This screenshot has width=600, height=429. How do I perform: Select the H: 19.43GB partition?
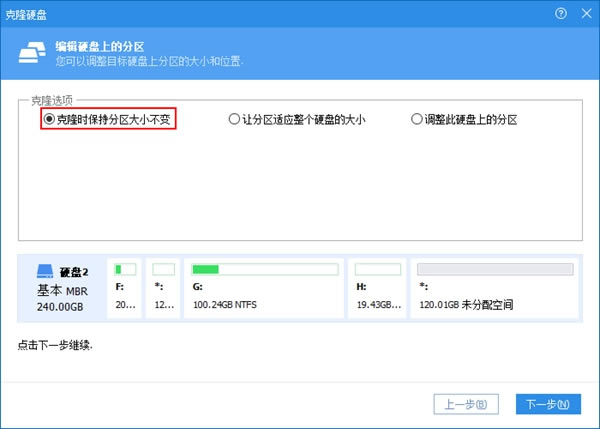point(377,288)
